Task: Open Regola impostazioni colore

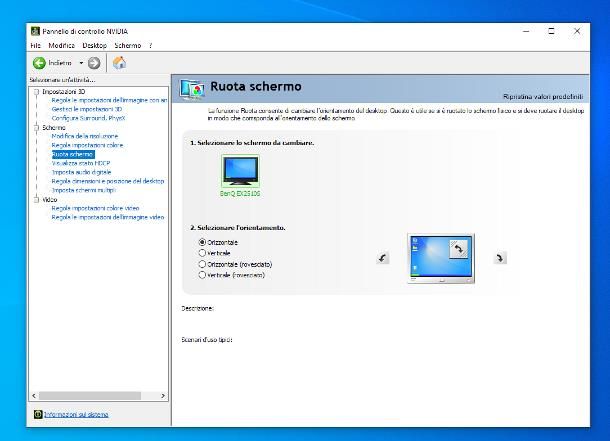Action: pos(88,145)
